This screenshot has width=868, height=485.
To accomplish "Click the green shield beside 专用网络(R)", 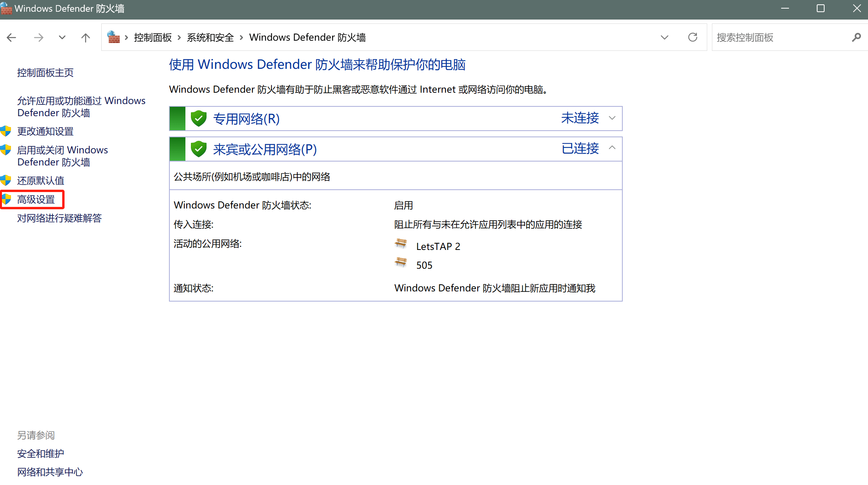I will 198,119.
